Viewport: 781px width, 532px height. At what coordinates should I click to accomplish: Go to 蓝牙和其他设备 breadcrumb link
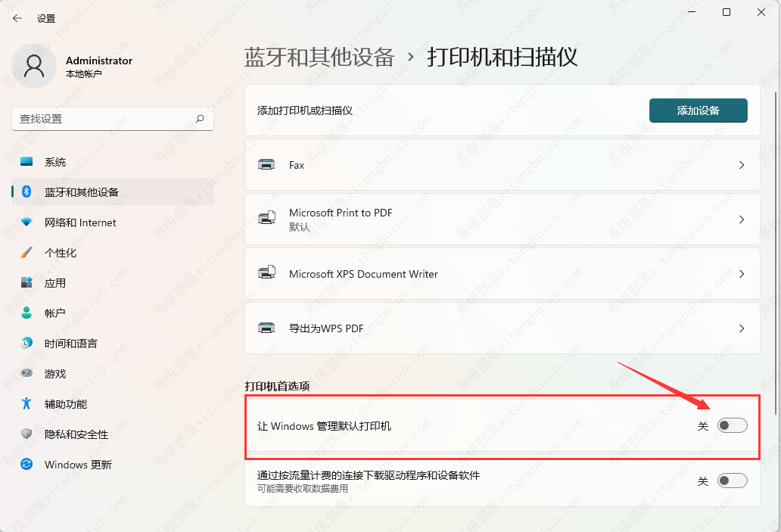pos(319,58)
